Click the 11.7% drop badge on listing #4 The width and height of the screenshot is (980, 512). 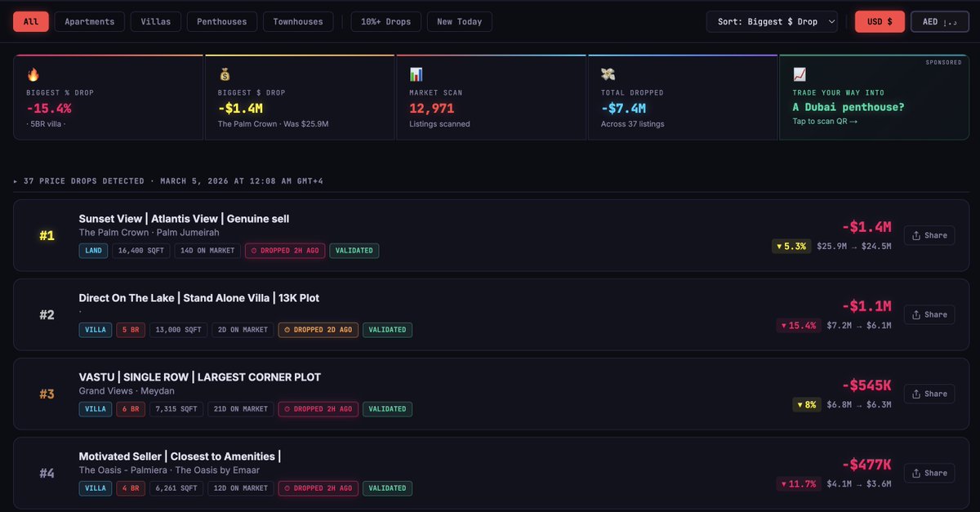pos(799,483)
